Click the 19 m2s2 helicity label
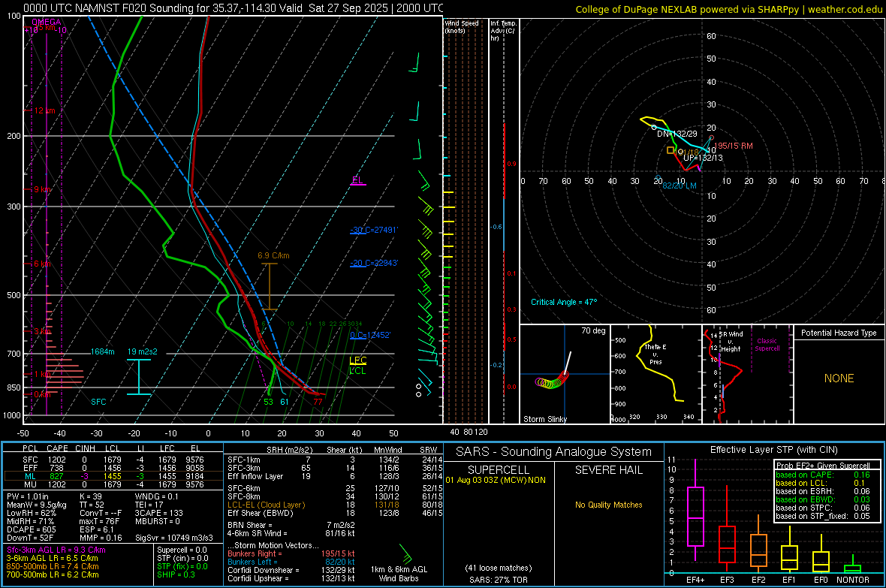Screen dimensions: 886x588 (x=142, y=351)
